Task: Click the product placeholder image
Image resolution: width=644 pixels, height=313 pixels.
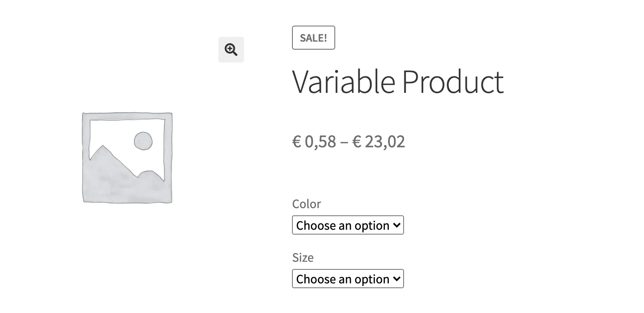Action: click(x=127, y=157)
